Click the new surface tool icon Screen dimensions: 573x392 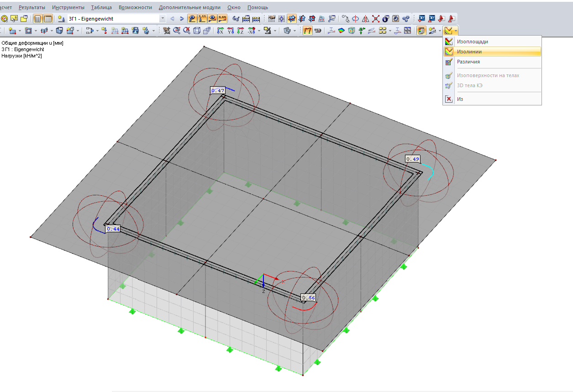tap(44, 31)
